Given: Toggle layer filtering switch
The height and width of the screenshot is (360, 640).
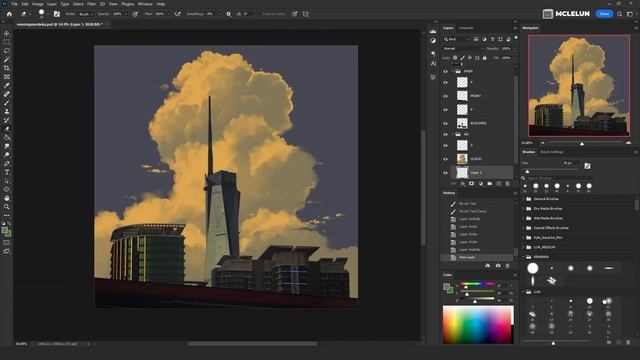Looking at the screenshot, I should click(x=516, y=38).
